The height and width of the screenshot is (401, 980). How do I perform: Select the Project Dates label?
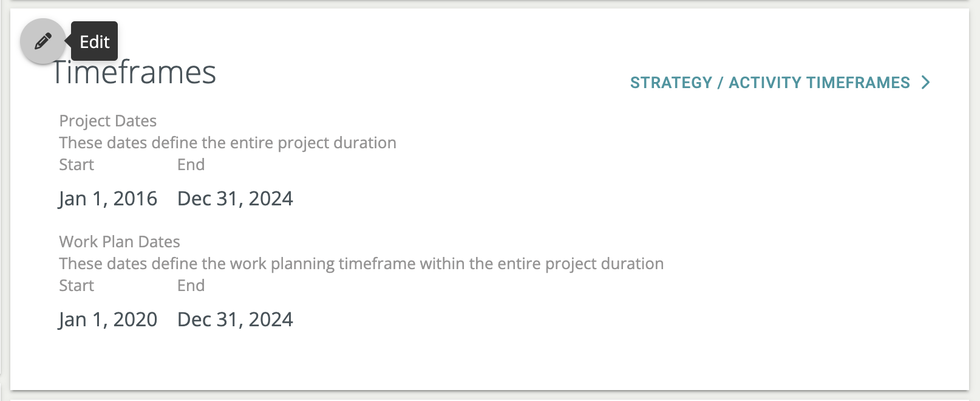coord(107,121)
